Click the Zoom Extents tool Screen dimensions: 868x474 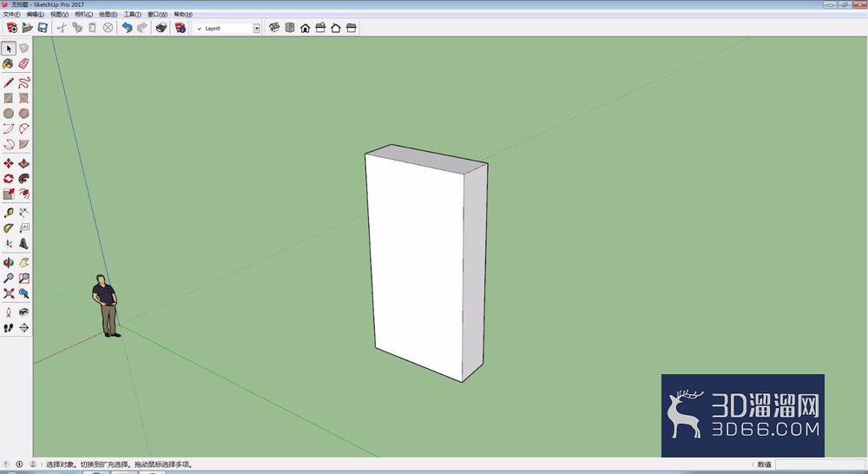pyautogui.click(x=9, y=293)
